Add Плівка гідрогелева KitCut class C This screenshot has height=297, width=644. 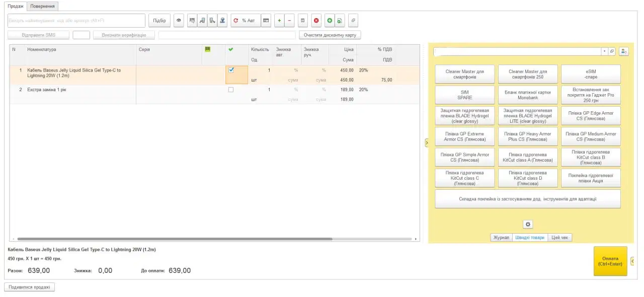465,178
